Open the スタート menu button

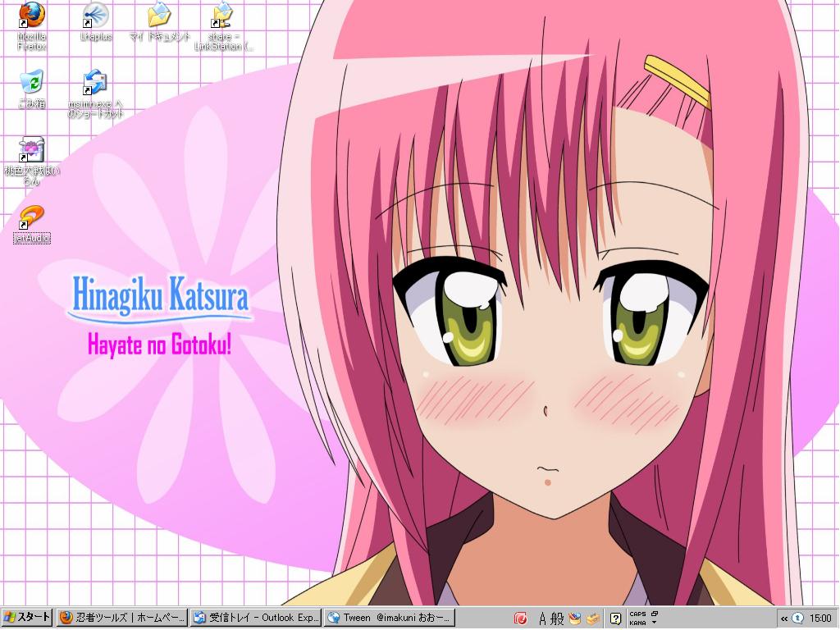point(26,618)
